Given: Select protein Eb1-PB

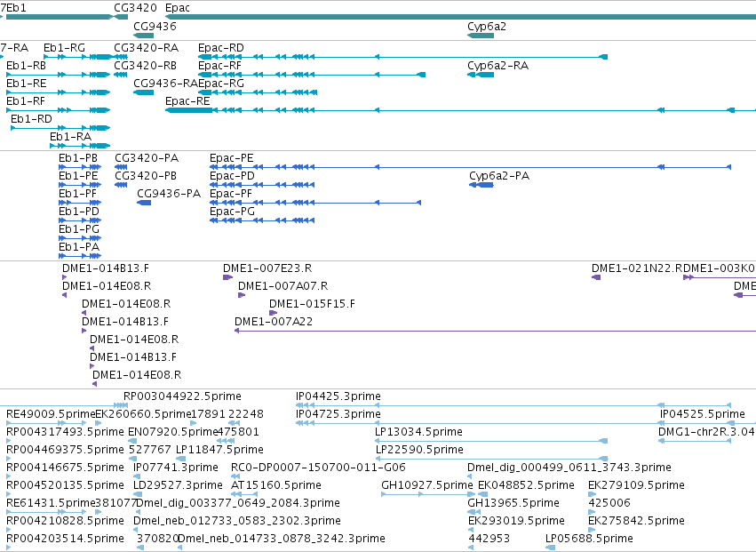Looking at the screenshot, I should click(78, 158).
